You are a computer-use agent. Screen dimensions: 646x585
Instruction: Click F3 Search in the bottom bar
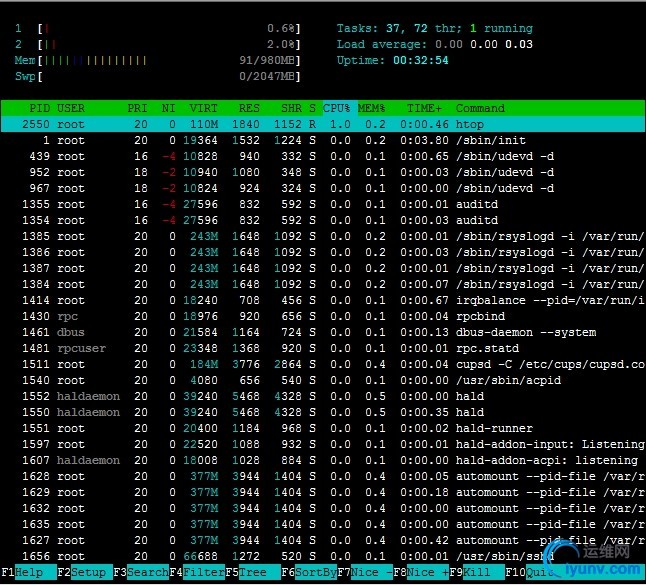141,572
